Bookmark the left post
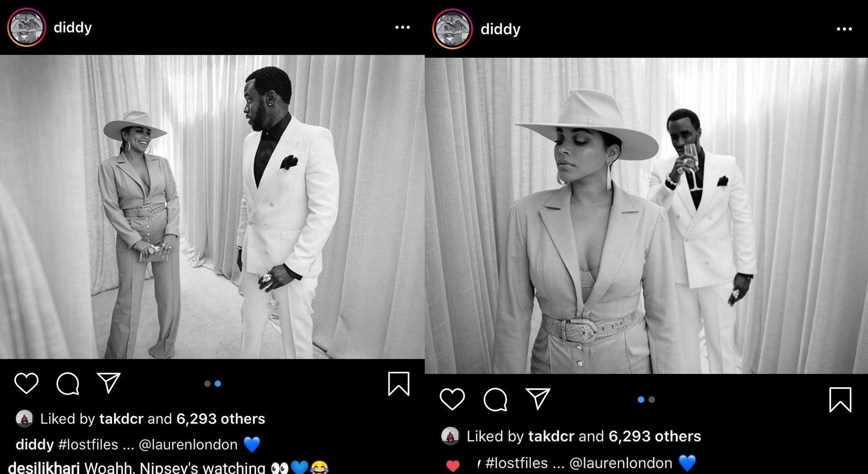The width and height of the screenshot is (868, 474). click(399, 384)
